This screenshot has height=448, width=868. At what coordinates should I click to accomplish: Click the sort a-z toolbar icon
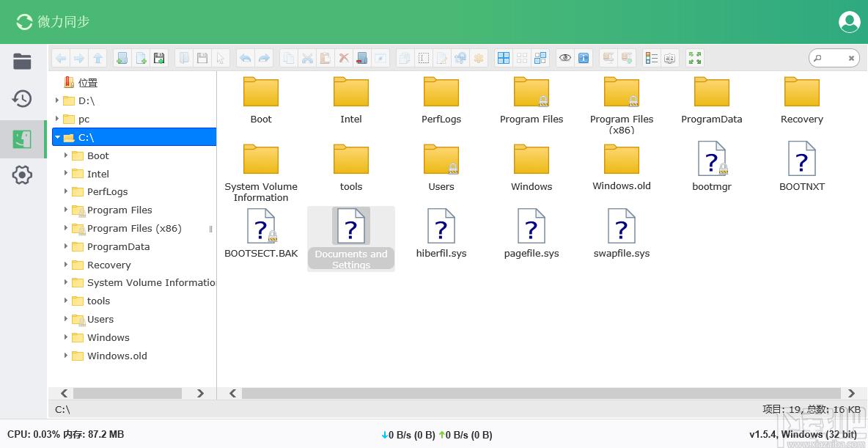point(670,58)
